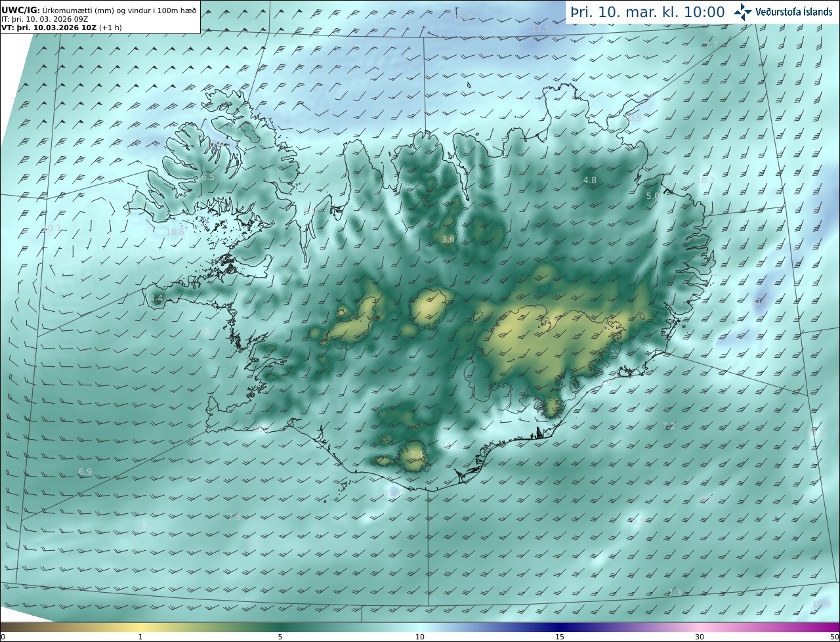Screen dimensions: 840x642
Task: Pick the yellow color above the 1 tick
Action: (x=140, y=627)
